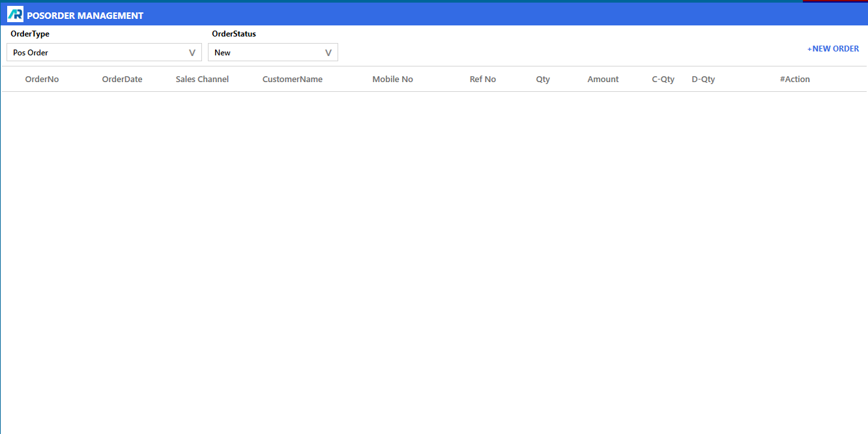Click the Qty column header
Image resolution: width=868 pixels, height=434 pixels.
[543, 79]
